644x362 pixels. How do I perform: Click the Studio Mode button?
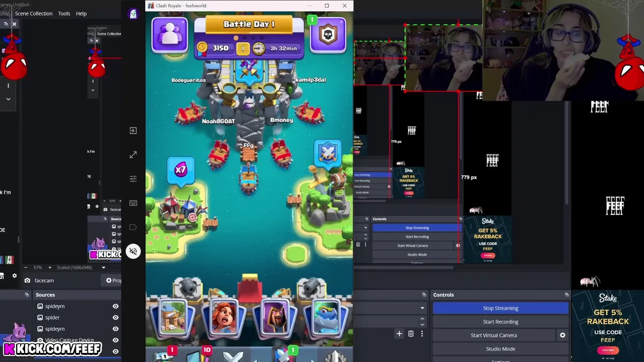click(x=500, y=349)
